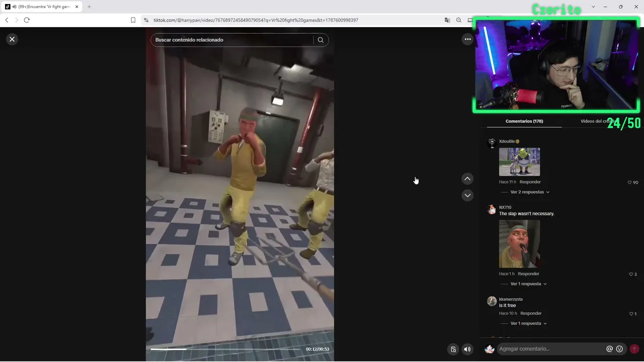Image resolution: width=644 pixels, height=362 pixels.
Task: Open NXT10's profile from the username
Action: pos(505,207)
